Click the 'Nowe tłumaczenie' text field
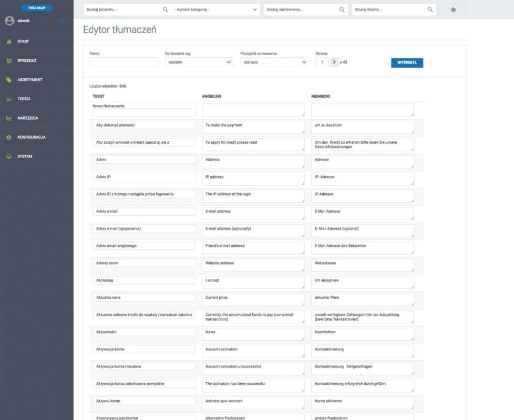Image resolution: width=514 pixels, height=420 pixels. coord(144,112)
